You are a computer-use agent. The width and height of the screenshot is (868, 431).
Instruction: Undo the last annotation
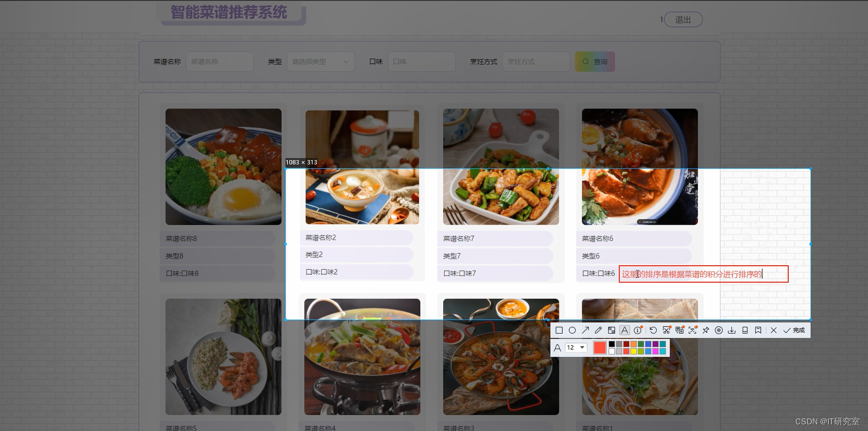point(653,330)
